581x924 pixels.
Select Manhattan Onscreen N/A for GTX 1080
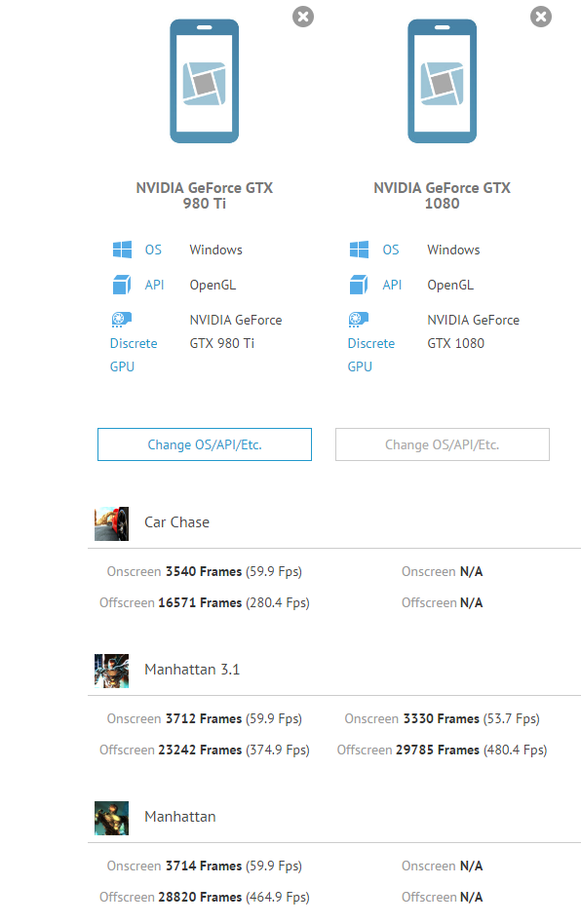click(x=442, y=866)
